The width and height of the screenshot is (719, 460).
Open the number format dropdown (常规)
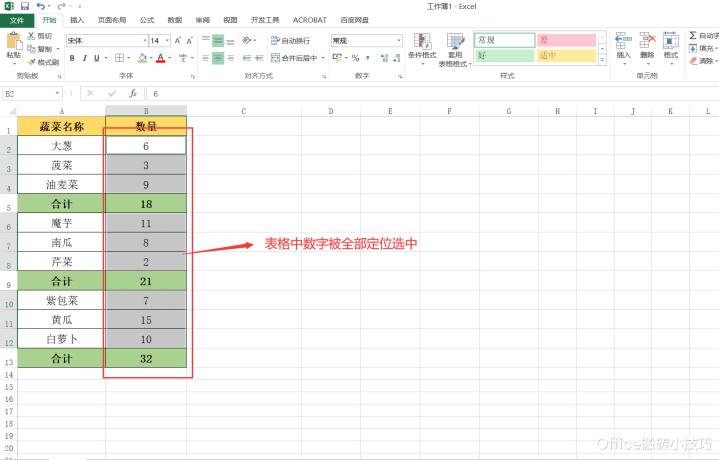(x=399, y=41)
